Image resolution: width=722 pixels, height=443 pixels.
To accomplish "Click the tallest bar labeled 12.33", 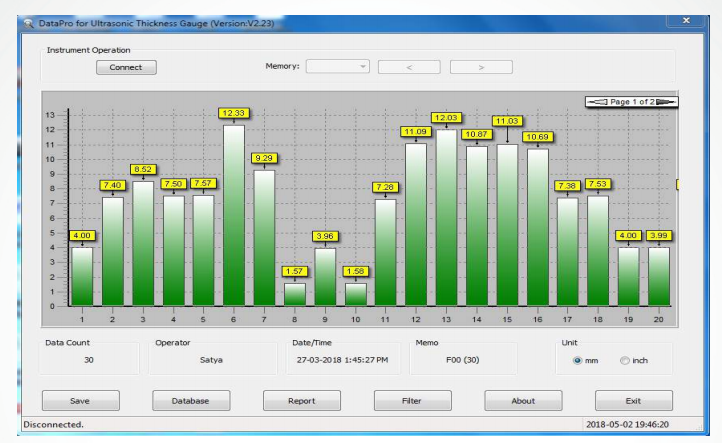I will point(233,215).
